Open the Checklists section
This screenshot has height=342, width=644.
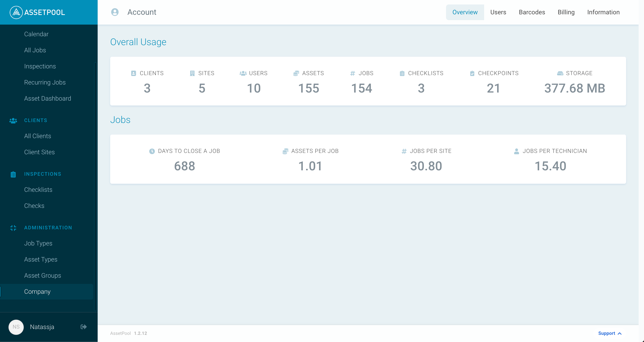click(38, 190)
